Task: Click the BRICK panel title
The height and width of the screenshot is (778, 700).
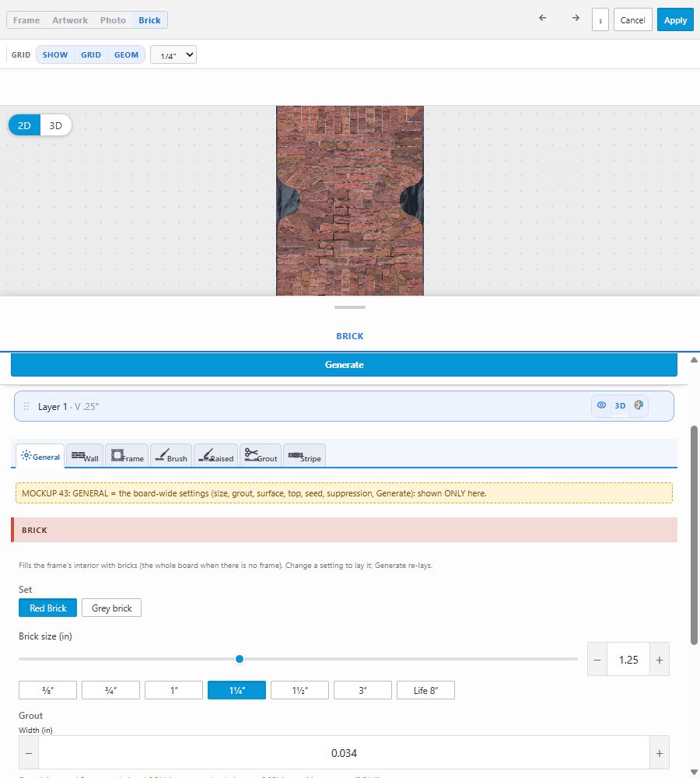Action: coord(350,336)
